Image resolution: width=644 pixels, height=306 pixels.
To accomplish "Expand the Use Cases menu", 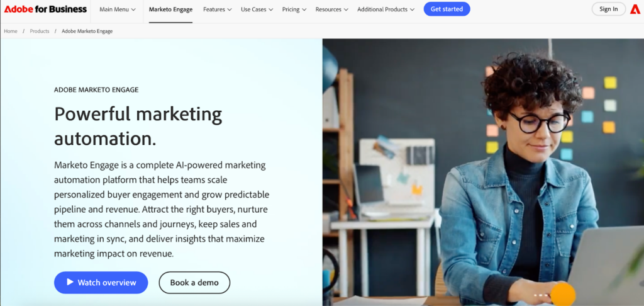I will click(257, 9).
